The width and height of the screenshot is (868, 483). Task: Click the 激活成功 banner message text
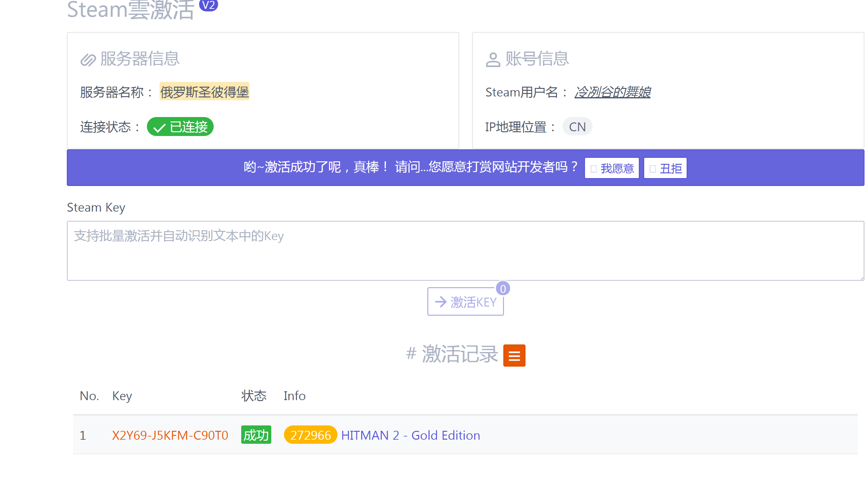(x=410, y=167)
